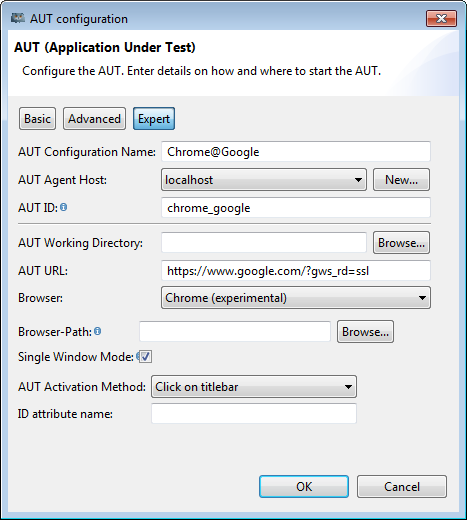Open the AUT Activation Method dropdown
This screenshot has height=520, width=467.
point(254,387)
